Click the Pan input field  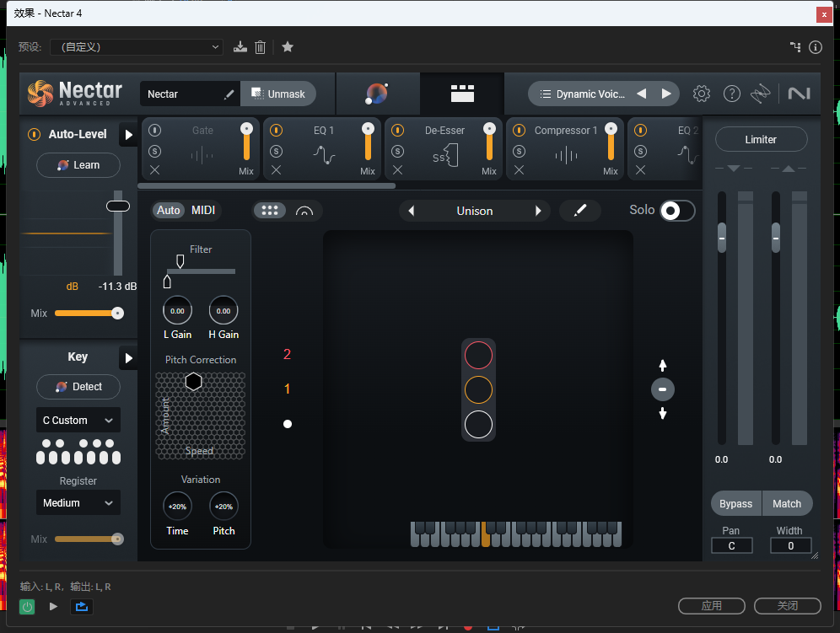732,545
